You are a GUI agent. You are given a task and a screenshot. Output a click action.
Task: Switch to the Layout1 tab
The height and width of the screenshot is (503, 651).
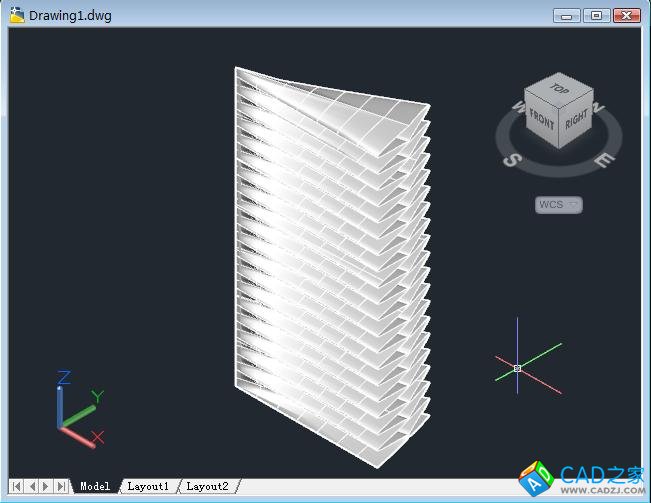click(x=148, y=486)
